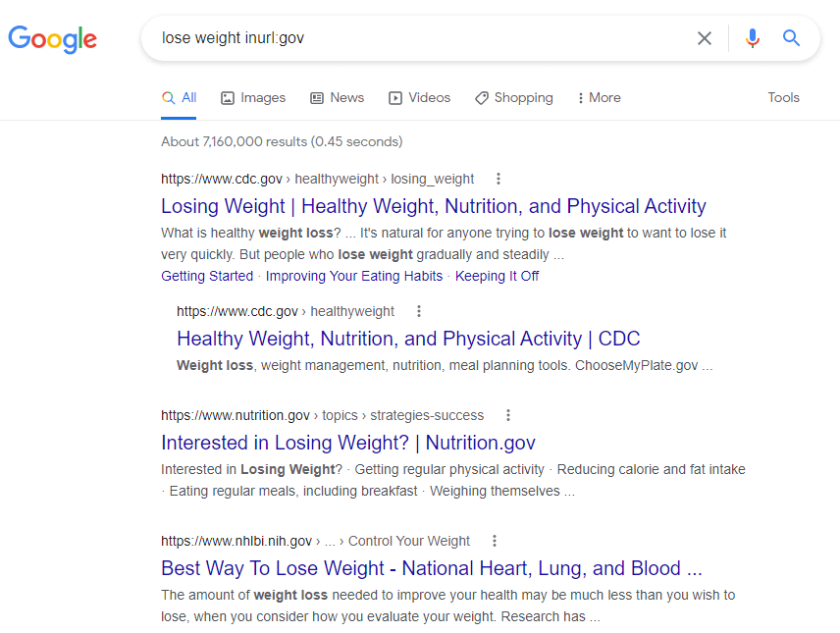The height and width of the screenshot is (633, 840).
Task: Click the magnifying glass search button
Action: click(x=791, y=38)
